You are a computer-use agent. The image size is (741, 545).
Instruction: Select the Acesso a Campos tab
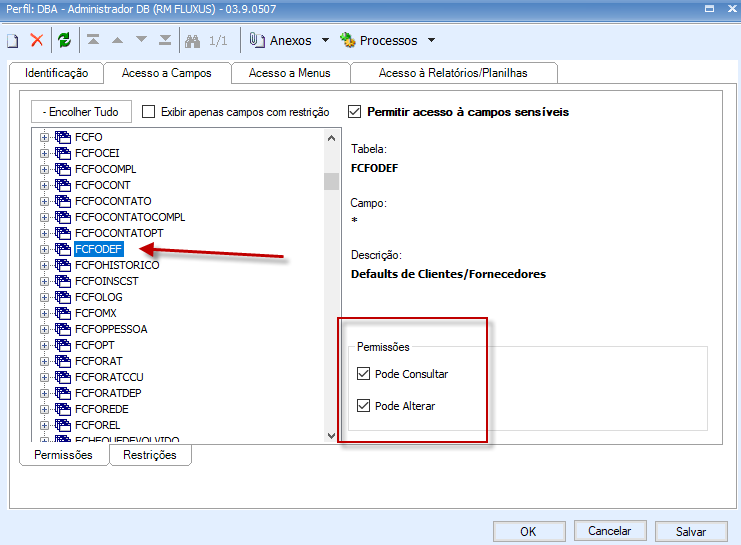point(167,73)
